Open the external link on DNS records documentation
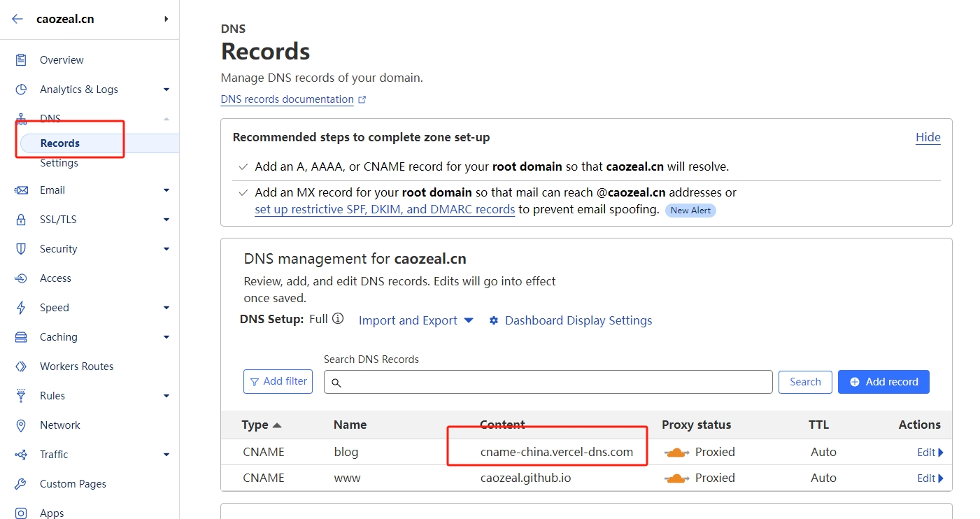The width and height of the screenshot is (980, 519). pos(362,99)
